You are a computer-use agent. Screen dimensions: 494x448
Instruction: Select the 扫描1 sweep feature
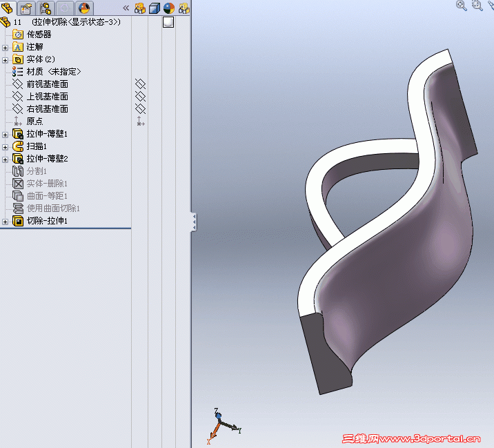pyautogui.click(x=30, y=146)
